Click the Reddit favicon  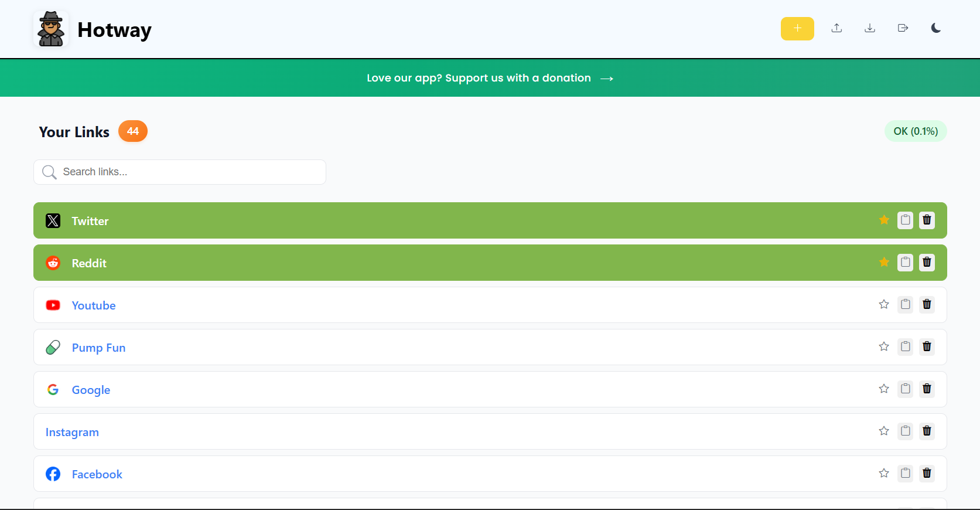[53, 263]
